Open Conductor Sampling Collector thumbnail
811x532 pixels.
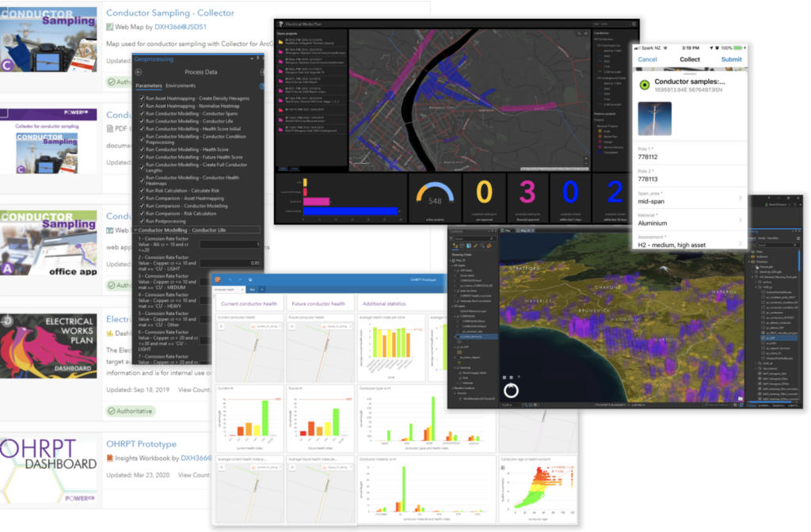[x=48, y=40]
